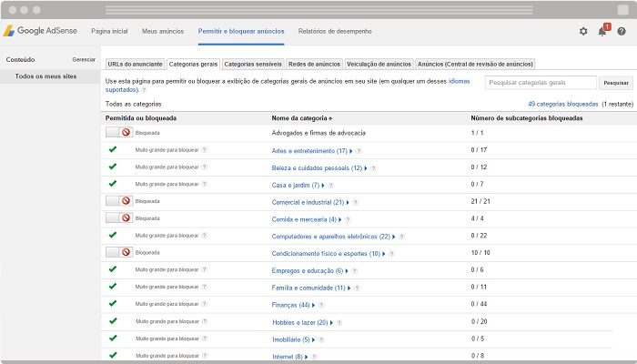
Task: Toggle block switch for Advogados e firmas de advocacia
Action: point(119,133)
